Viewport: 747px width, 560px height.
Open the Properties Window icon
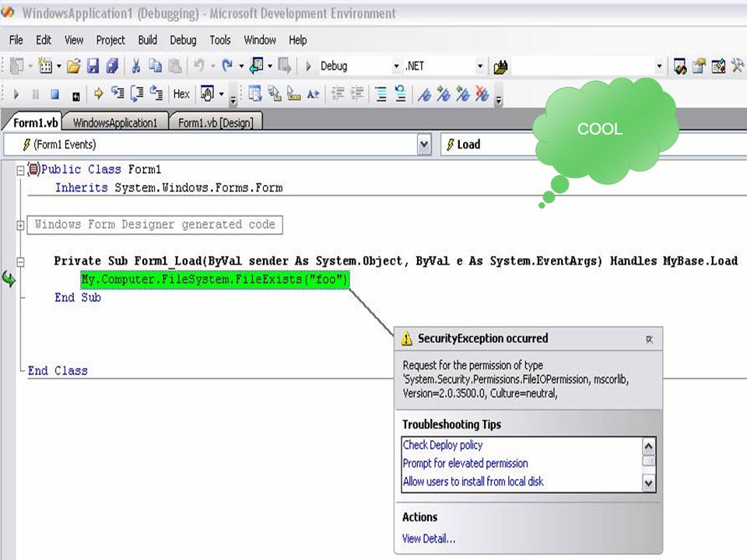(699, 66)
